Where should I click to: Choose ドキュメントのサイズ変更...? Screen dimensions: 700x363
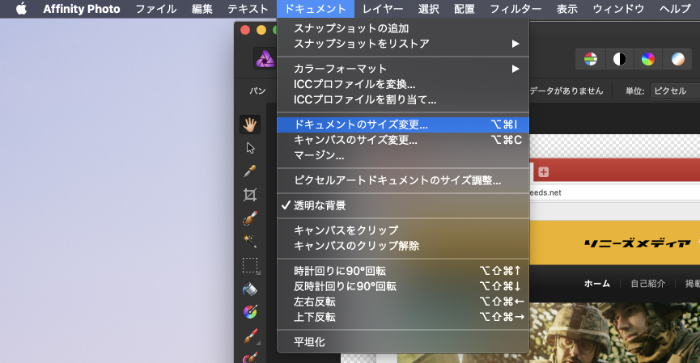(x=403, y=125)
